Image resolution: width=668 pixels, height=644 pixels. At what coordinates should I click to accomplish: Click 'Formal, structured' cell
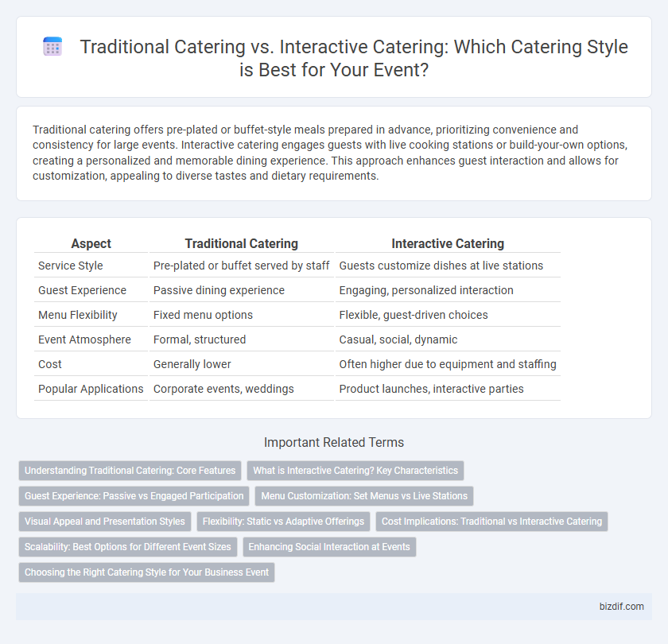click(x=242, y=340)
